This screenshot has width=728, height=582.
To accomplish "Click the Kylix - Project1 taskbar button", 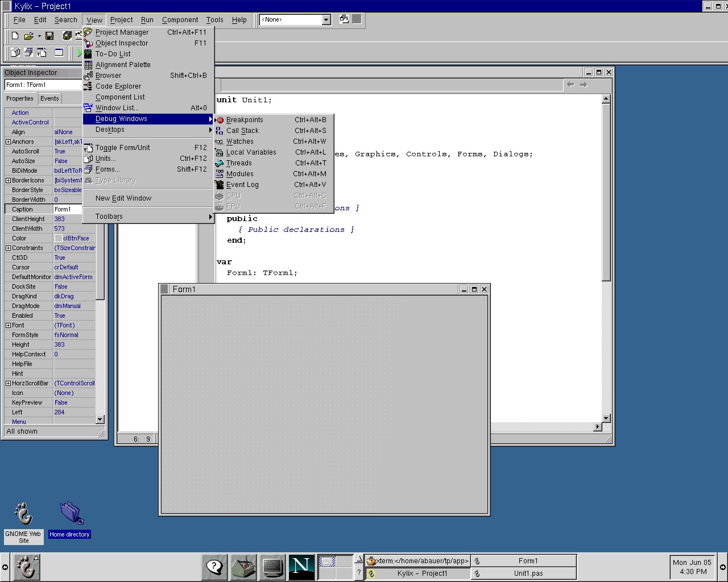I will (417, 573).
